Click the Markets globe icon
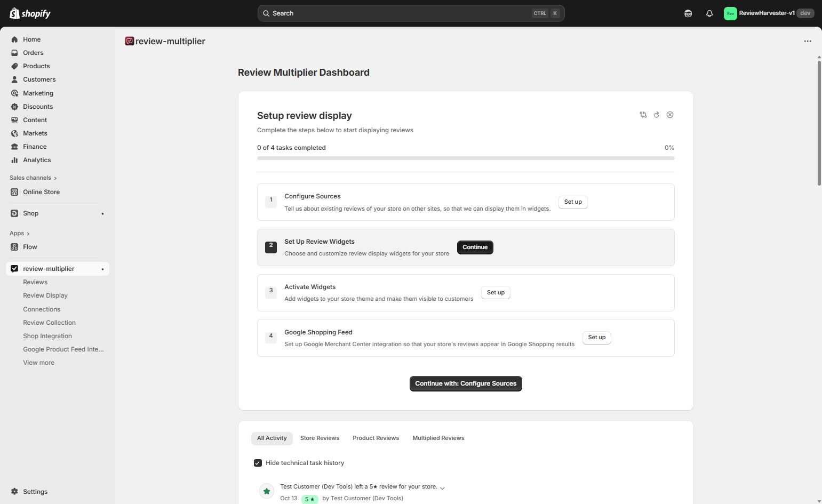The height and width of the screenshot is (504, 822). 14,133
